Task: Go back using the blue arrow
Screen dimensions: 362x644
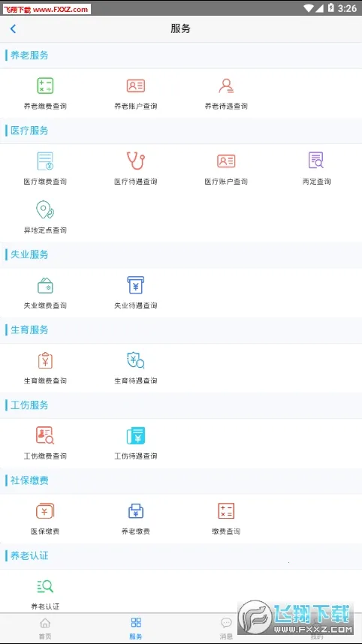Action: tap(14, 29)
